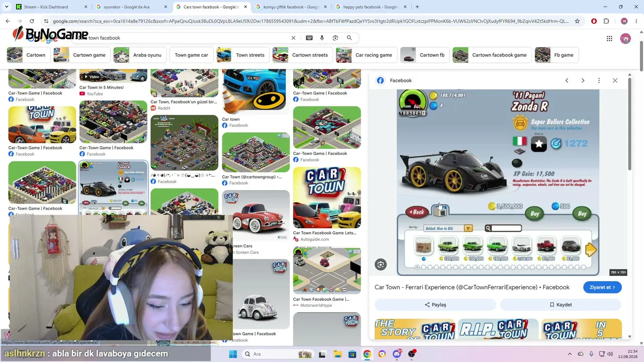This screenshot has height=362, width=644.
Task: Open a new Chrome tab
Action: pyautogui.click(x=417, y=7)
